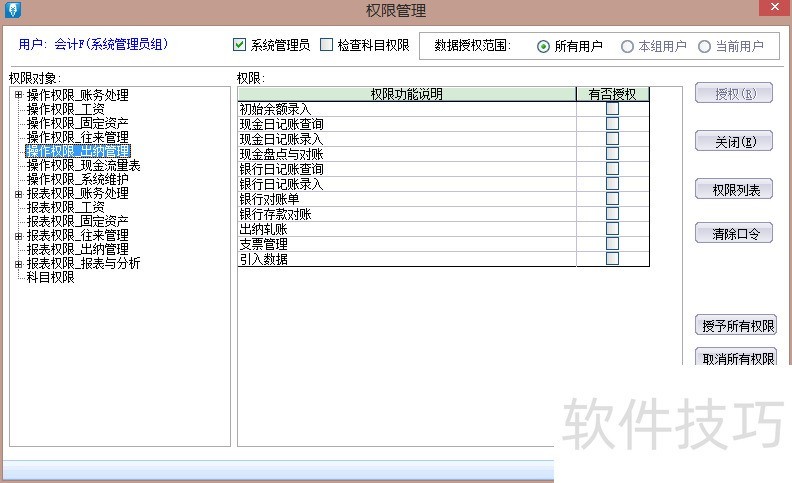Click the 清除口令 button
This screenshot has height=483, width=792.
(734, 233)
